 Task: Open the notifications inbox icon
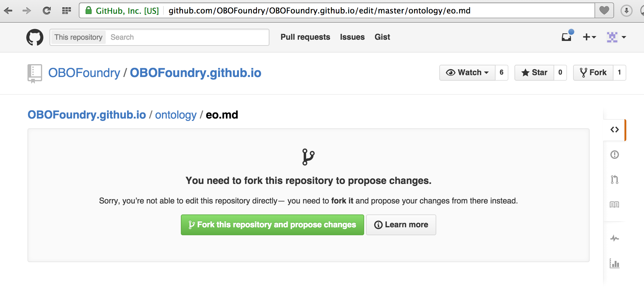point(567,37)
